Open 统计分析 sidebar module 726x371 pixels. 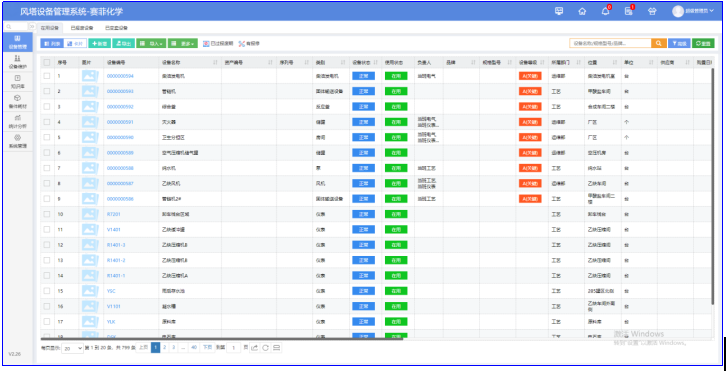18,121
